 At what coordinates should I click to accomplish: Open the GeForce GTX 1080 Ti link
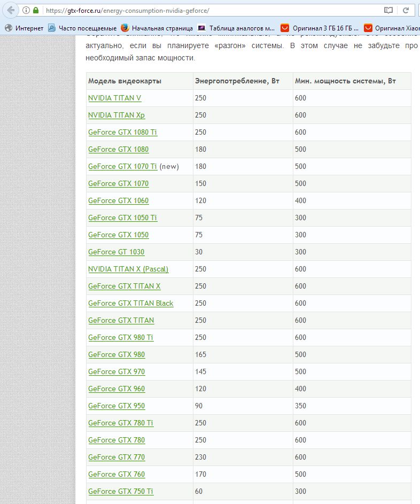123,132
